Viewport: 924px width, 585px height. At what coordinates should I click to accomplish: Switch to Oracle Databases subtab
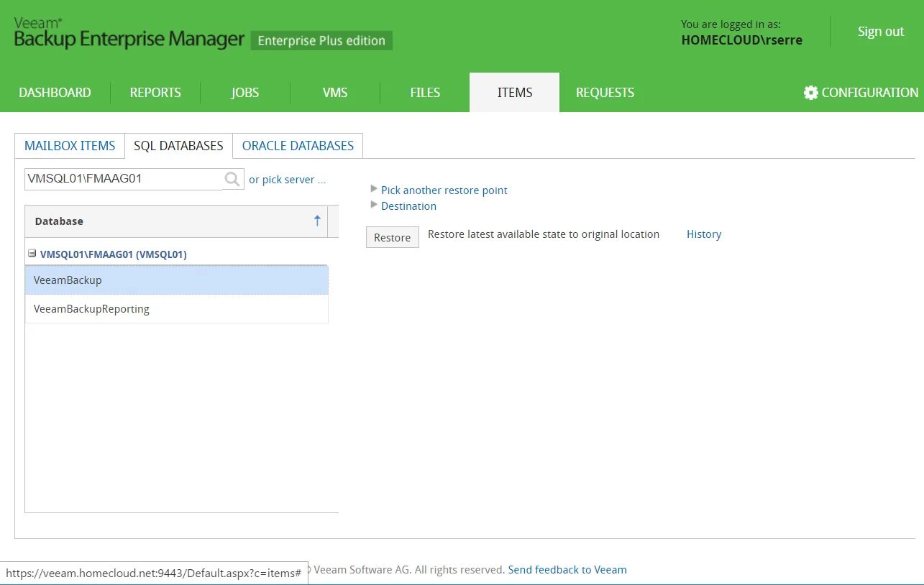298,146
